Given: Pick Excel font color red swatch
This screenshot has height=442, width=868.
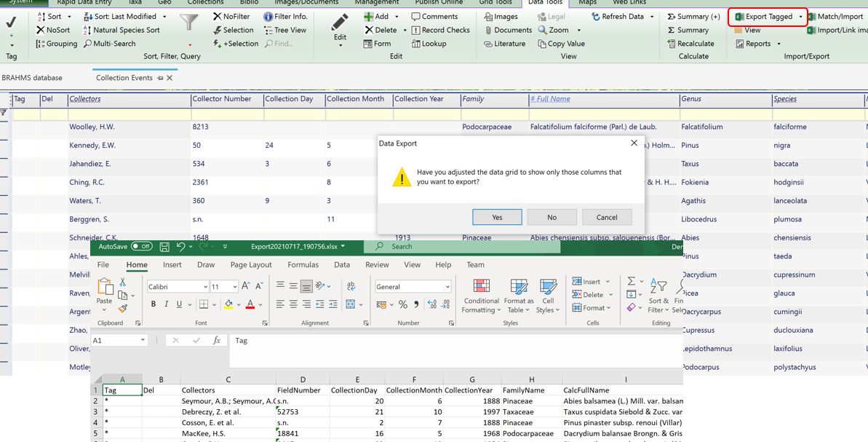Looking at the screenshot, I should point(250,304).
